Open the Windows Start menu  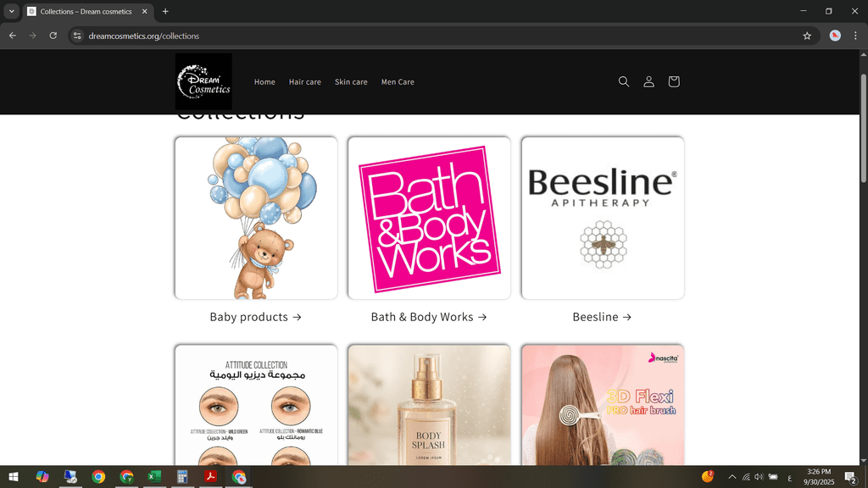(x=14, y=476)
